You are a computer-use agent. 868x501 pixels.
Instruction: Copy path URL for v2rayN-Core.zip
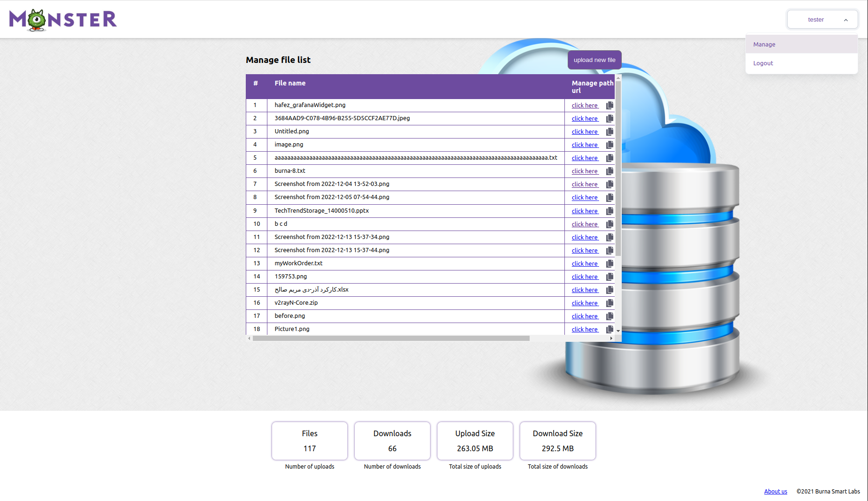pos(610,303)
